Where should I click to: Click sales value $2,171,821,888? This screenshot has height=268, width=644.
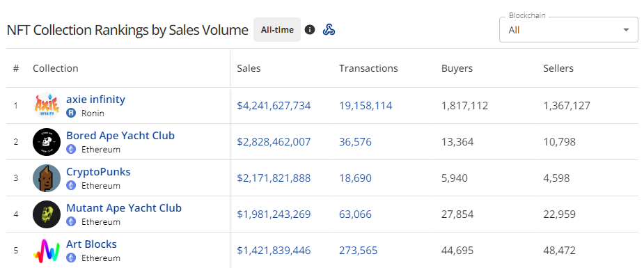pos(274,178)
